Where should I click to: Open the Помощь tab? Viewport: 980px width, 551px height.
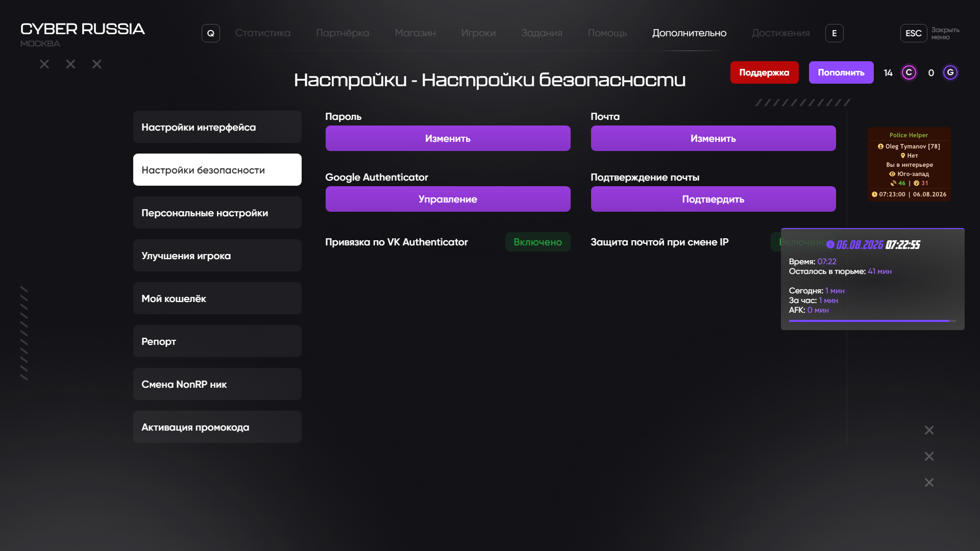[x=607, y=33]
